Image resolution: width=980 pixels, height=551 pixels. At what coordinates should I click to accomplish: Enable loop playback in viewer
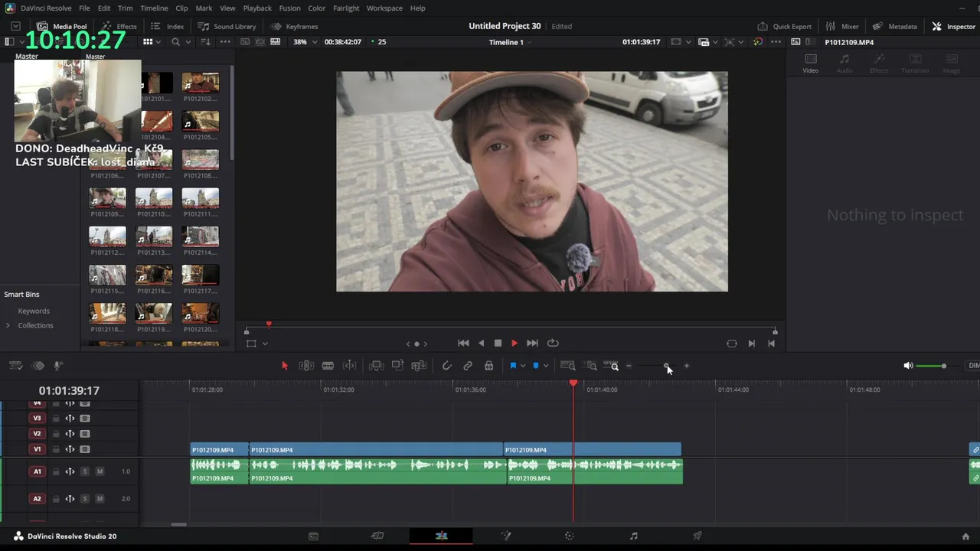pos(553,344)
